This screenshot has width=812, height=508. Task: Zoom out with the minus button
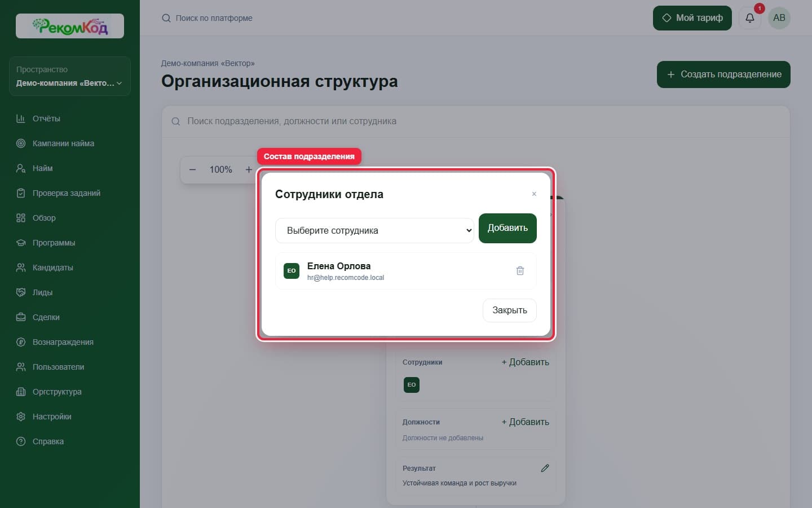[x=192, y=169]
